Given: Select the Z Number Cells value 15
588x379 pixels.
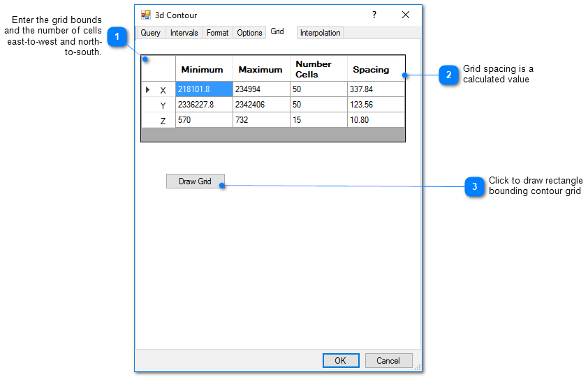Looking at the screenshot, I should click(318, 120).
